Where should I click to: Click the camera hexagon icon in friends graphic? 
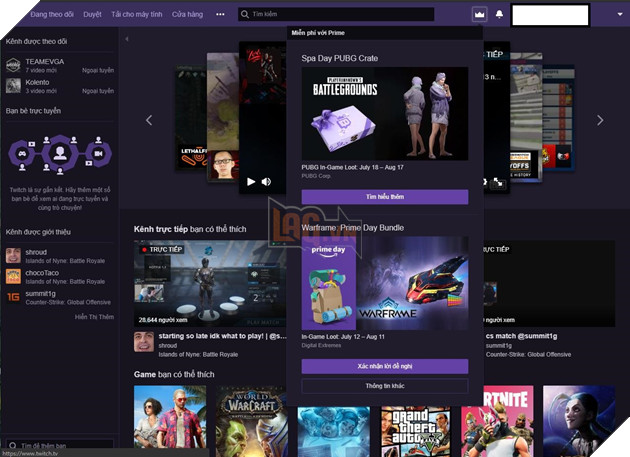pyautogui.click(x=98, y=153)
